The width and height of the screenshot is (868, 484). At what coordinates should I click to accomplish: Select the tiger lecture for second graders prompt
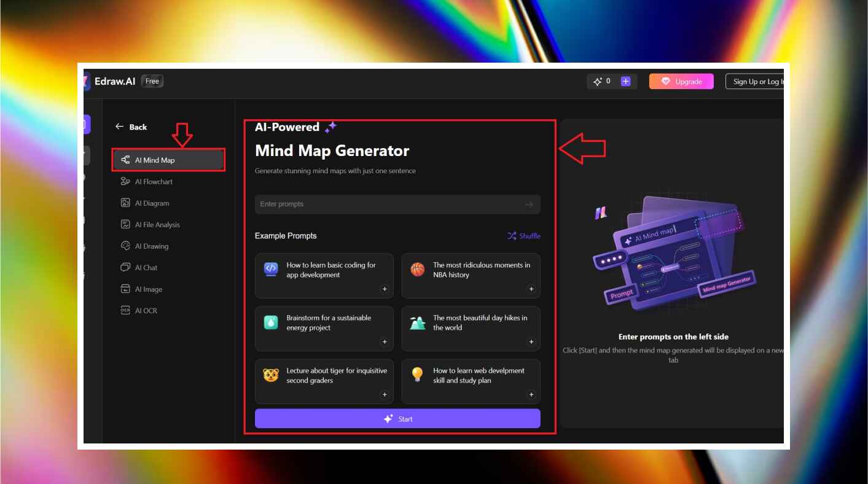(324, 381)
